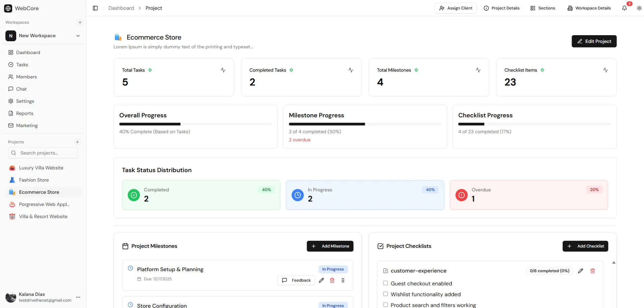Screen dimensions: 644x308
Task: Switch theme with the sun icon
Action: coord(639,8)
